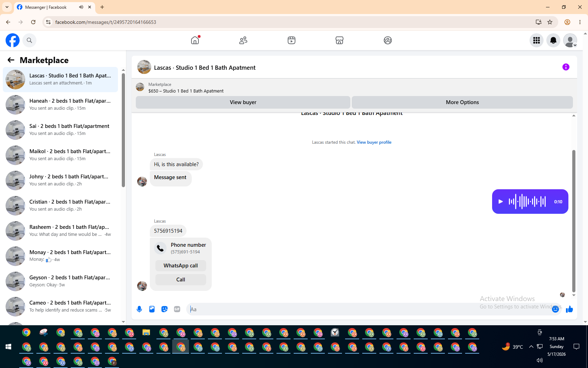Open Windows notification center icon
This screenshot has width=588, height=368.
pyautogui.click(x=576, y=347)
